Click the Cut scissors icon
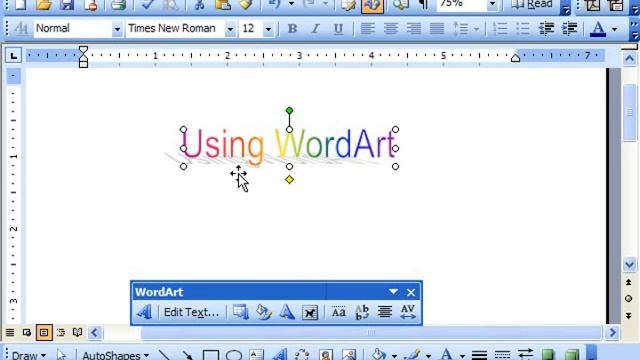640x360 pixels. click(x=200, y=5)
